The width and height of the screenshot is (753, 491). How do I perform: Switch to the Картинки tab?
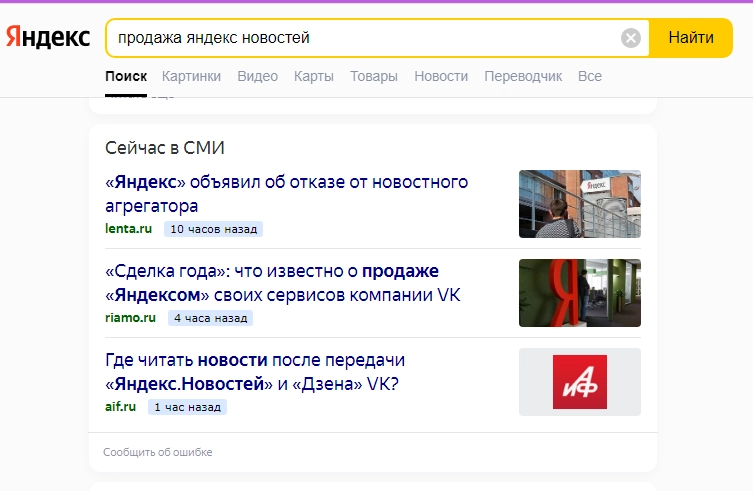[x=191, y=76]
